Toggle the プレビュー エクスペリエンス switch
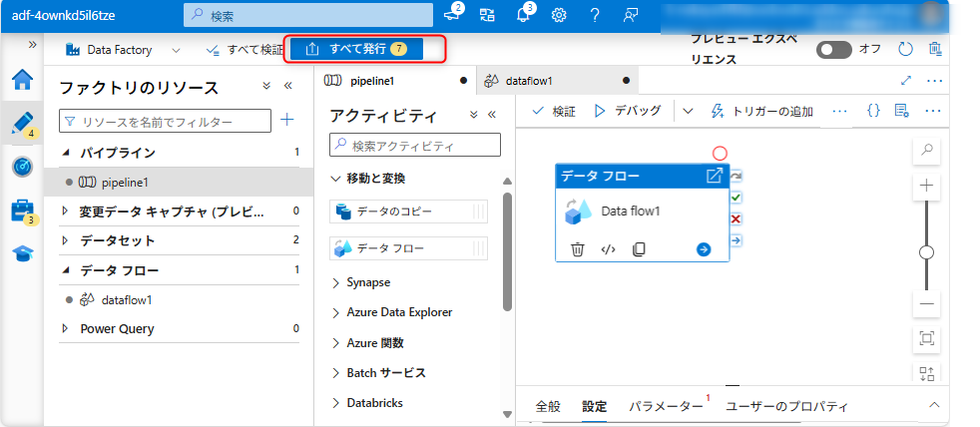Image resolution: width=980 pixels, height=427 pixels. [x=833, y=50]
